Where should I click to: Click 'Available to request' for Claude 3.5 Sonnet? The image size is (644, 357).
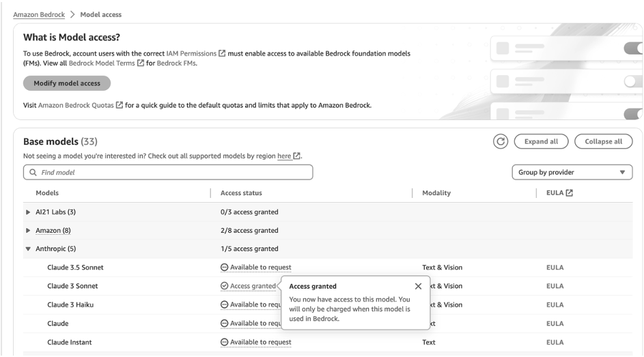pos(260,268)
